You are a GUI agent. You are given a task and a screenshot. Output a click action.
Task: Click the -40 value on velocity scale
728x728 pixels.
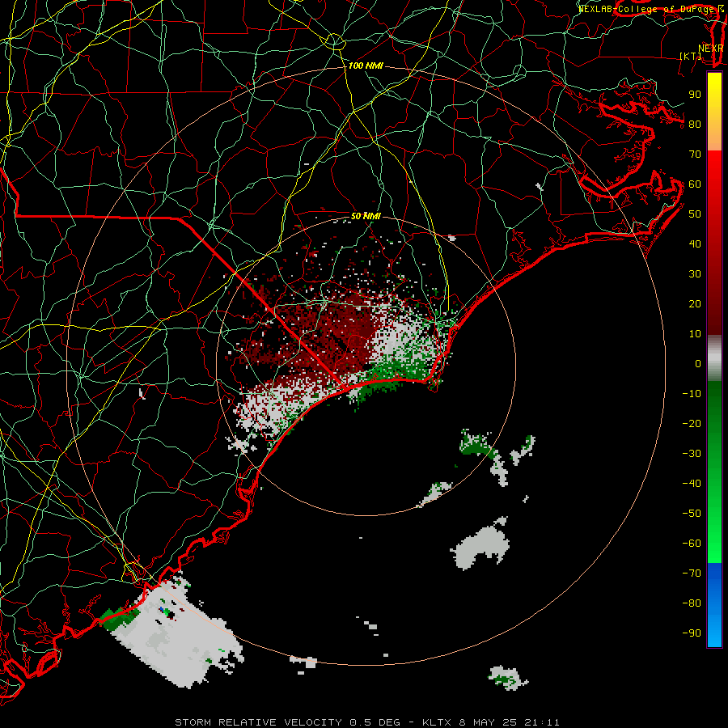coord(692,484)
